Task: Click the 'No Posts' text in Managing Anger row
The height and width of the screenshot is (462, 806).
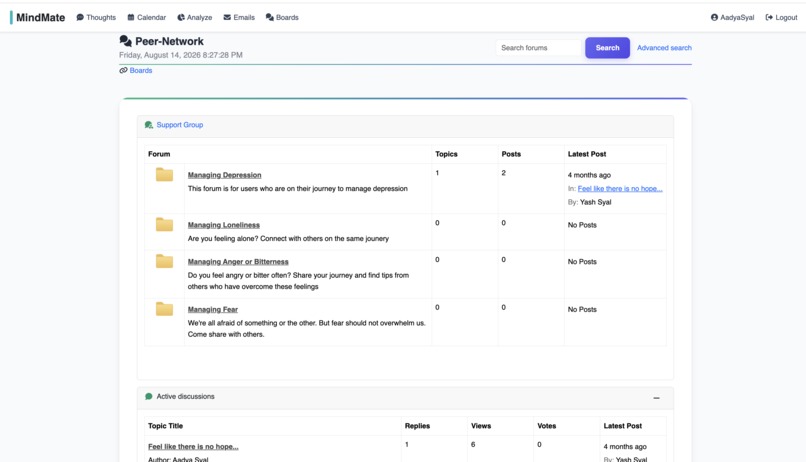Action: [x=582, y=262]
